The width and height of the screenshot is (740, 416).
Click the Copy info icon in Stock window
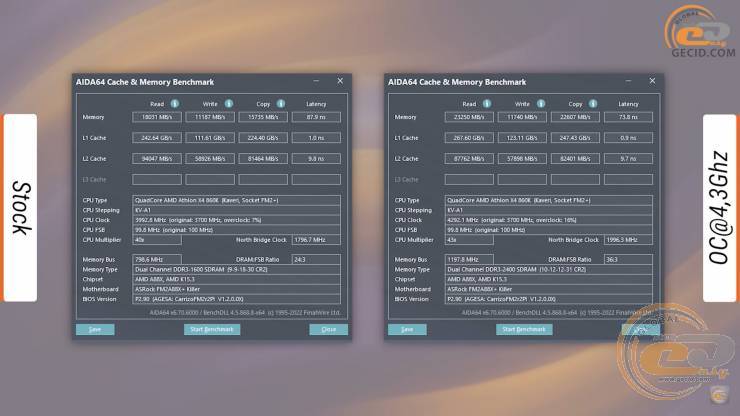281,103
